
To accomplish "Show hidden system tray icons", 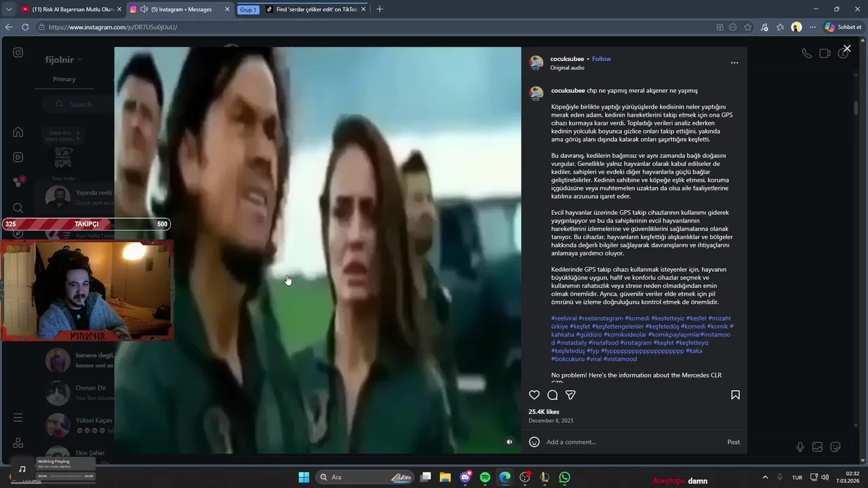I will point(765,477).
